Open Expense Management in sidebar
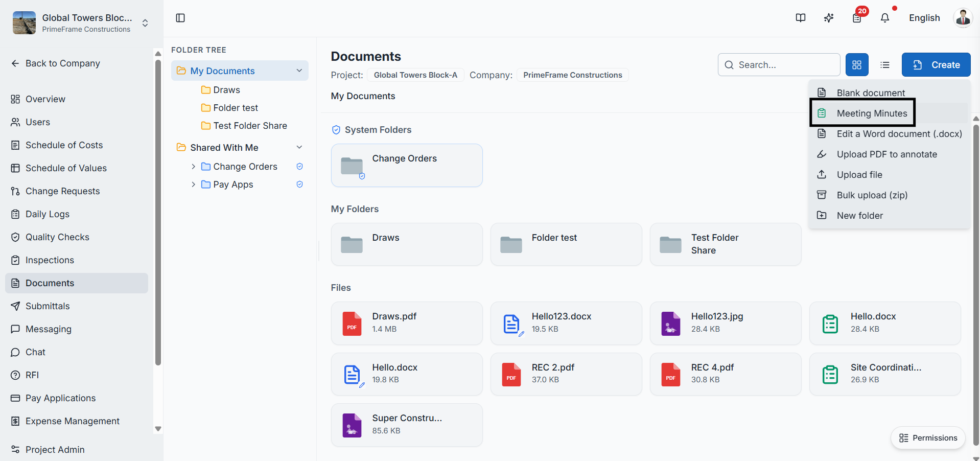980x461 pixels. point(77,421)
